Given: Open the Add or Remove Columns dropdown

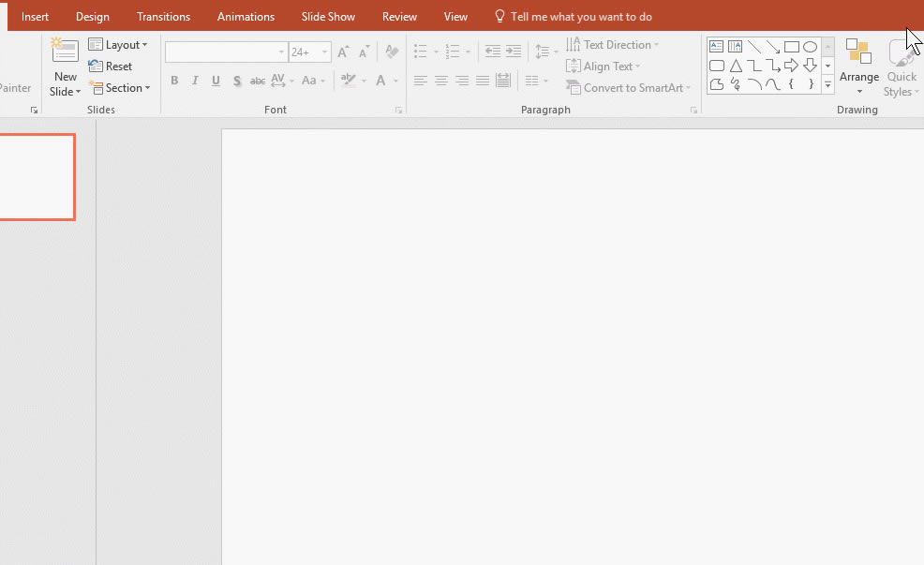Looking at the screenshot, I should coord(536,81).
